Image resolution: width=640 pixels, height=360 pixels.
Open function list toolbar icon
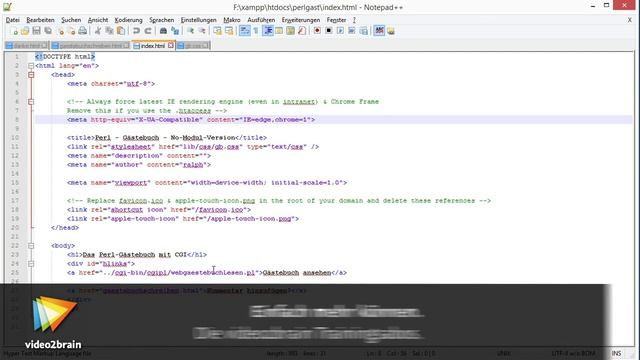(x=302, y=31)
